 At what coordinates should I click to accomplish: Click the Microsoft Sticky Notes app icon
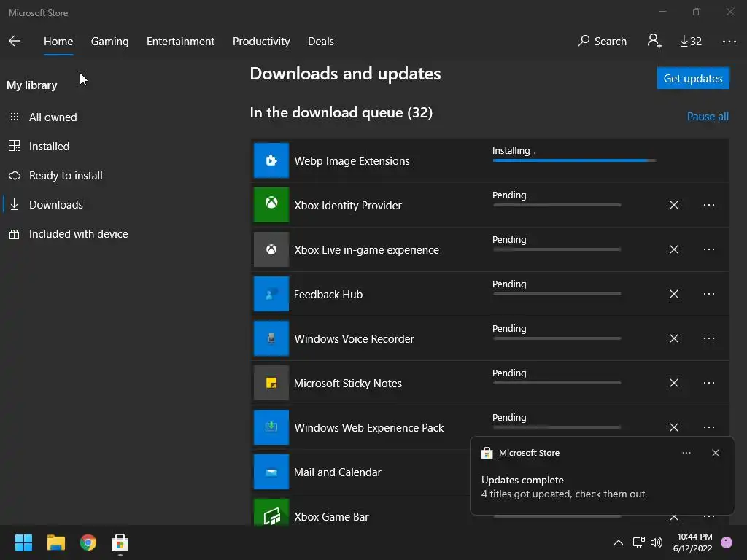point(271,383)
